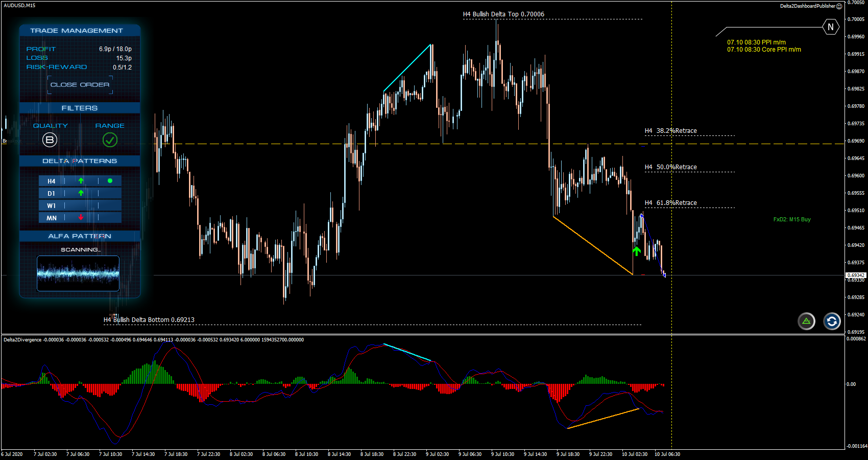The height and width of the screenshot is (460, 868).
Task: Collapse the Delta Patterns section header
Action: click(x=80, y=161)
